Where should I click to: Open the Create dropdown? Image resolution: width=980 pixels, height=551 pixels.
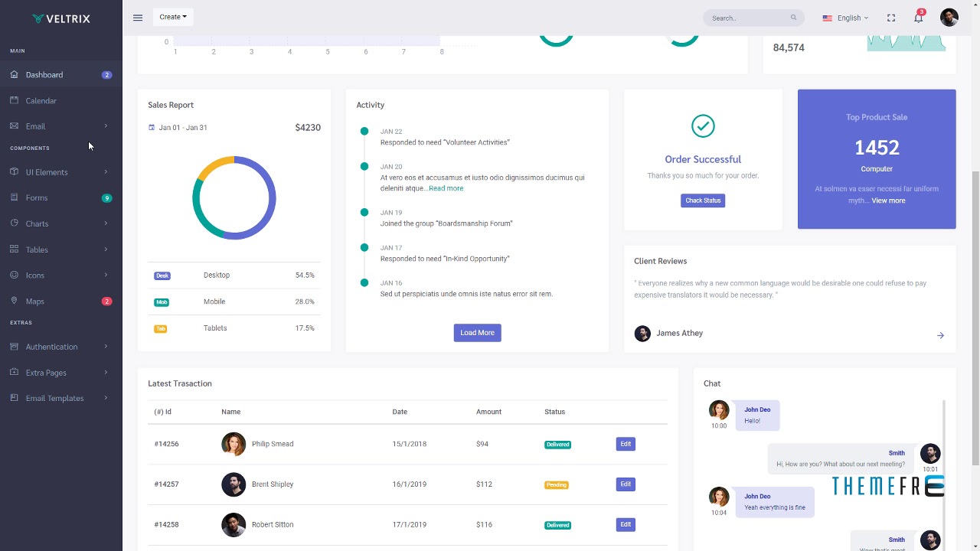coord(173,17)
